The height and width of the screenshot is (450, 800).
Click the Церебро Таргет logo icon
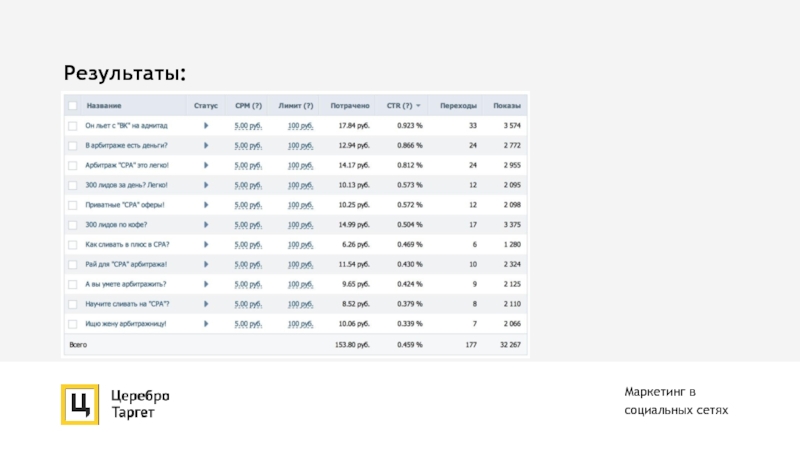[78, 403]
